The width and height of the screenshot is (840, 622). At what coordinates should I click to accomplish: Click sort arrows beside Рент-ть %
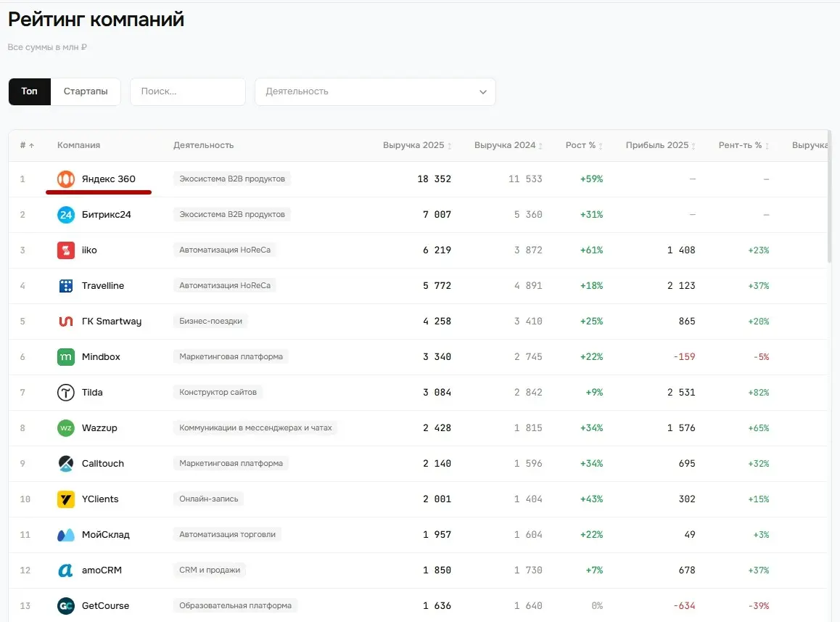tap(767, 146)
